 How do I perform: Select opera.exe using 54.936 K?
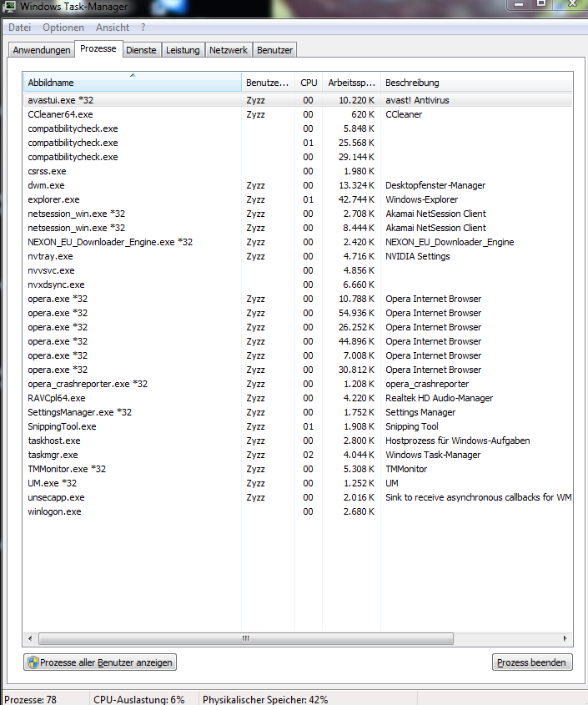point(298,313)
